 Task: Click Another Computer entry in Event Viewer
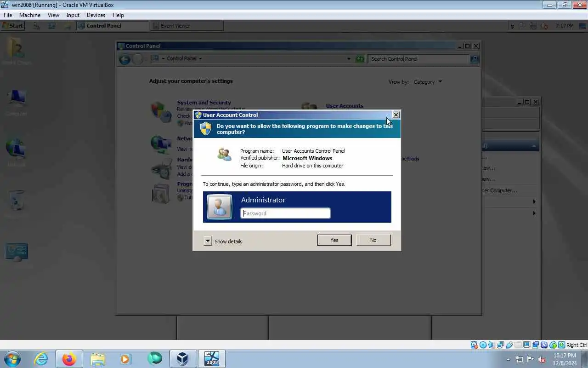[500, 190]
